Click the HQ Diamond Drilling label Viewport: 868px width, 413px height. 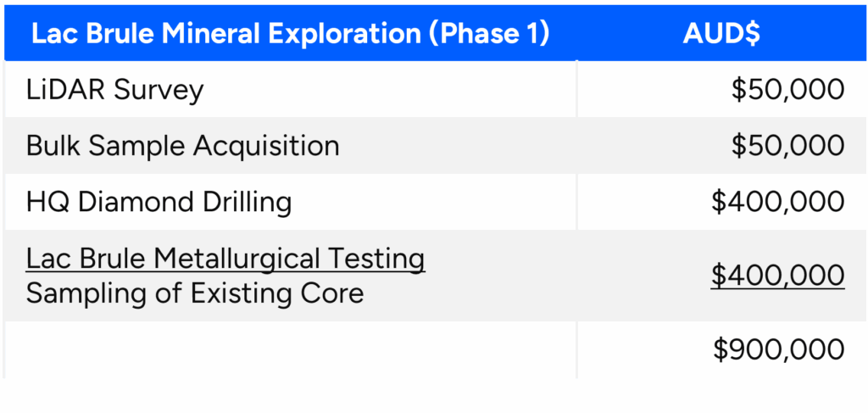[159, 202]
